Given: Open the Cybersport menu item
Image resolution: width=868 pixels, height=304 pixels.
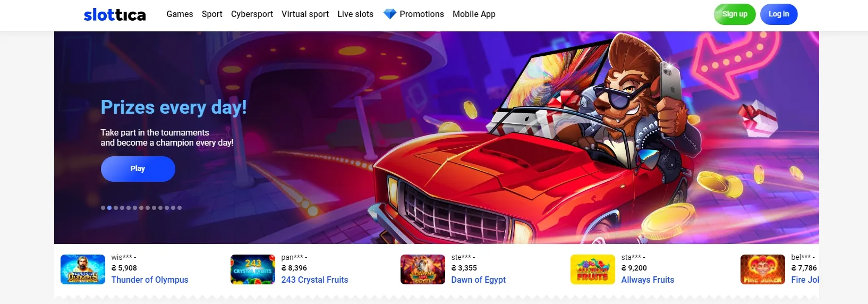Looking at the screenshot, I should (x=252, y=14).
